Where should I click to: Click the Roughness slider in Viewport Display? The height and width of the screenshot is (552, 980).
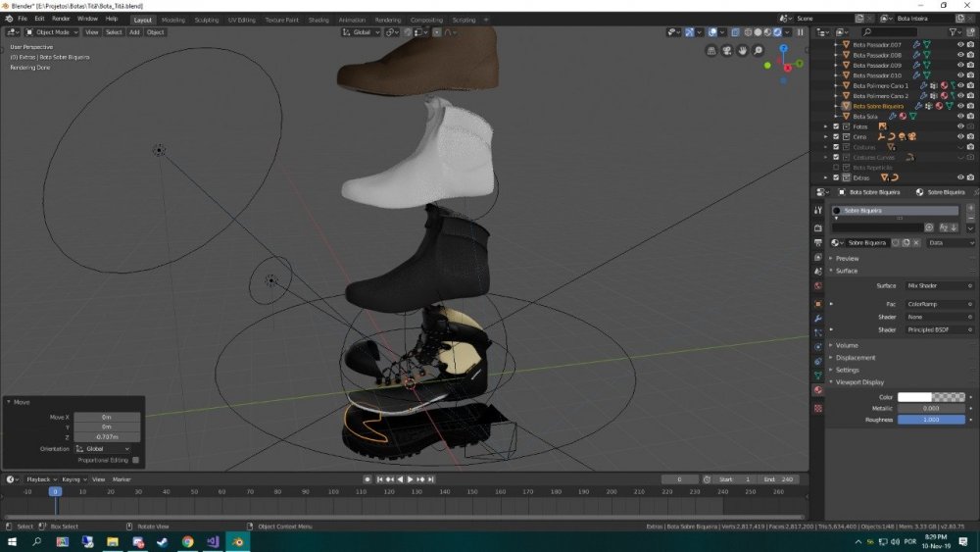[x=931, y=420]
